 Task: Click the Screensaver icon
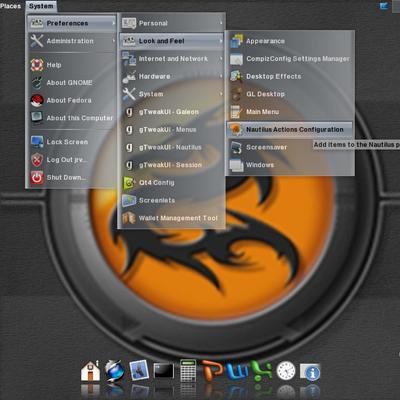click(237, 147)
